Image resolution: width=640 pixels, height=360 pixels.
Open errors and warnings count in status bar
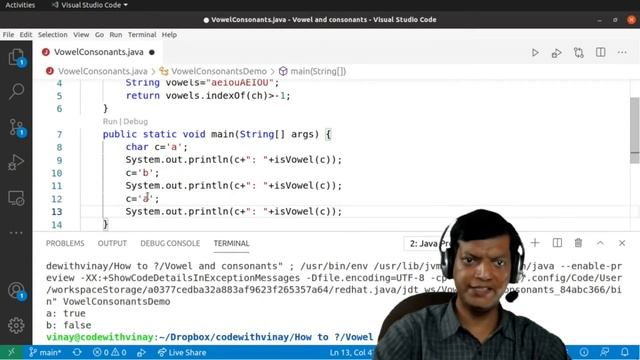(109, 352)
